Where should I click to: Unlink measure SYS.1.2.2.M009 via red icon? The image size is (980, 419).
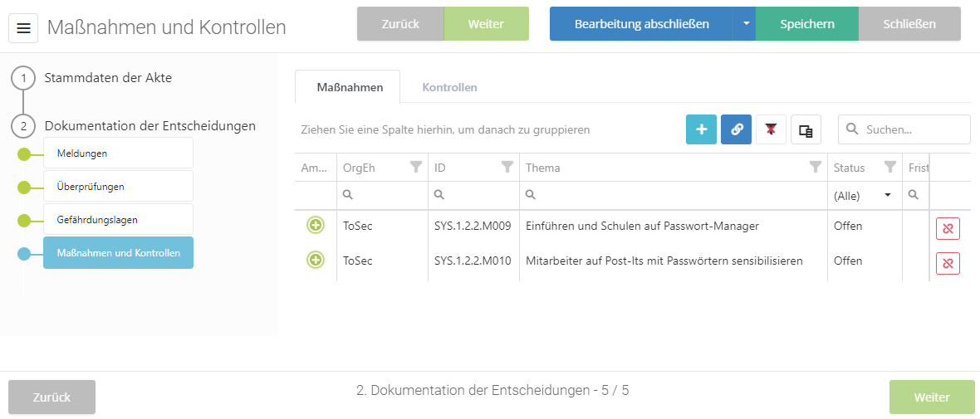coord(947,229)
